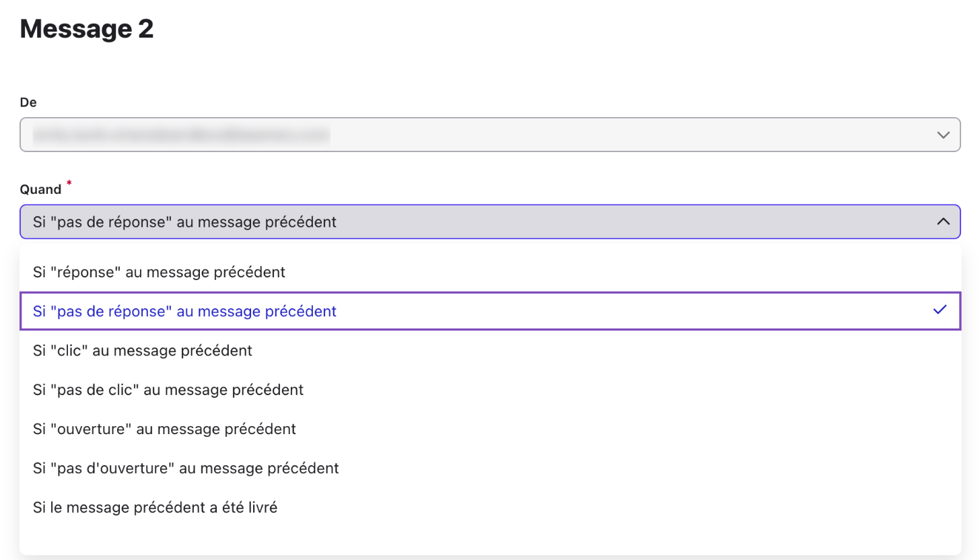The height and width of the screenshot is (560, 980).
Task: Select Si "clic" au message précédent
Action: [x=490, y=350]
